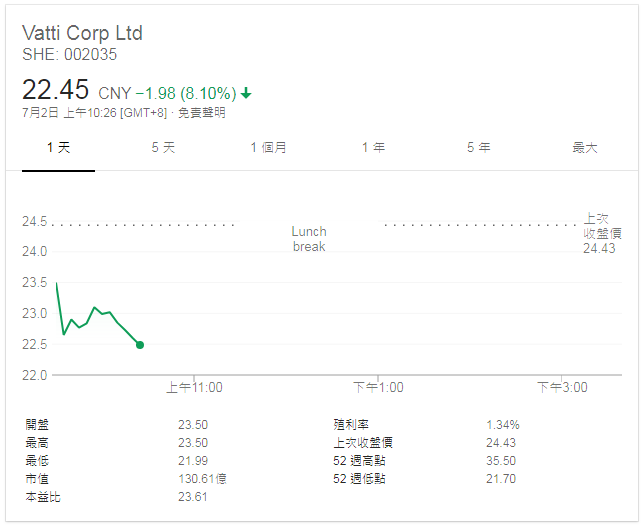Image resolution: width=643 pixels, height=527 pixels.
Task: Click the 免責聲明 disclaimer link
Action: click(x=202, y=113)
